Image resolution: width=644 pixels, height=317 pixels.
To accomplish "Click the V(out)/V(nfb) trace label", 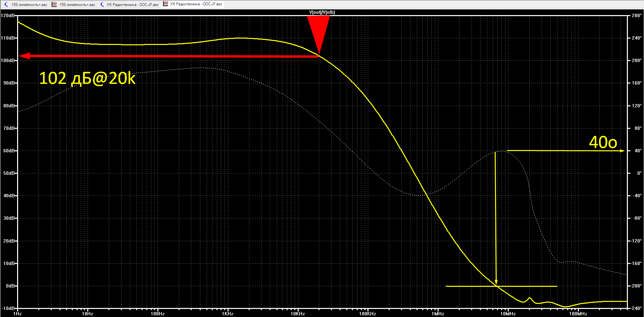I will [x=322, y=12].
